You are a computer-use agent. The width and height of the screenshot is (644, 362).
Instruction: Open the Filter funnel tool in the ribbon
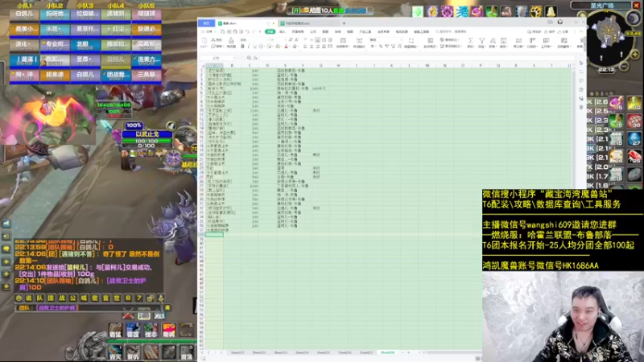[x=481, y=41]
